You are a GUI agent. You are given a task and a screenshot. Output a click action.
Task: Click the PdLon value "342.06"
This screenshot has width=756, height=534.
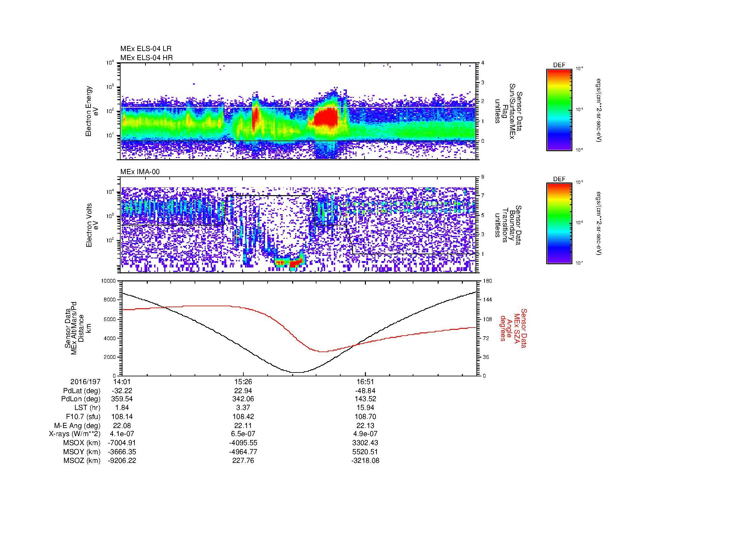(243, 399)
